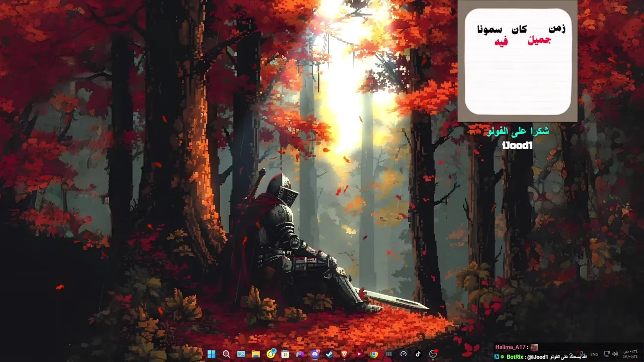
Task: Click the word سمونا in lyrics card
Action: pyautogui.click(x=490, y=29)
